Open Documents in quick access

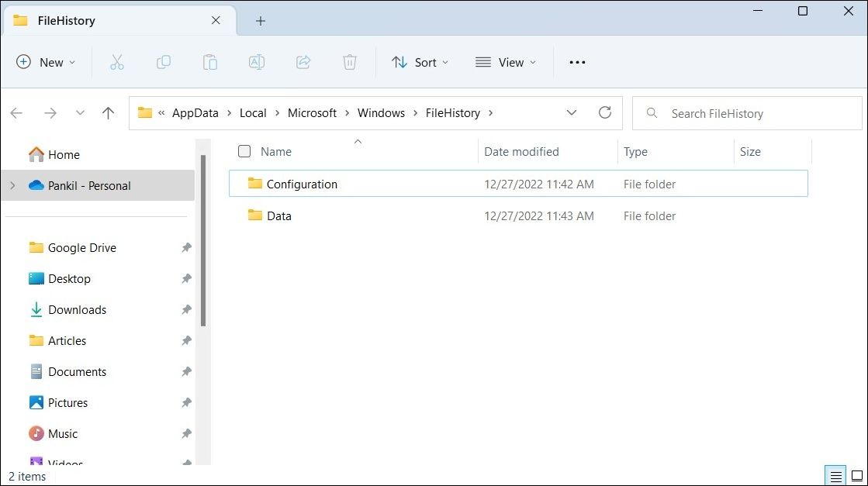(x=77, y=371)
